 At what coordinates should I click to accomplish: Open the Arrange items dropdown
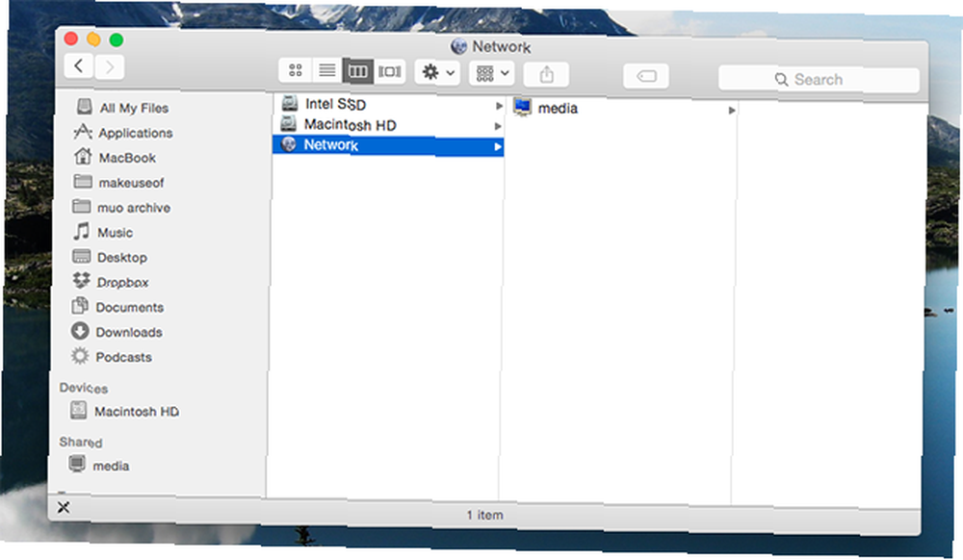click(492, 73)
